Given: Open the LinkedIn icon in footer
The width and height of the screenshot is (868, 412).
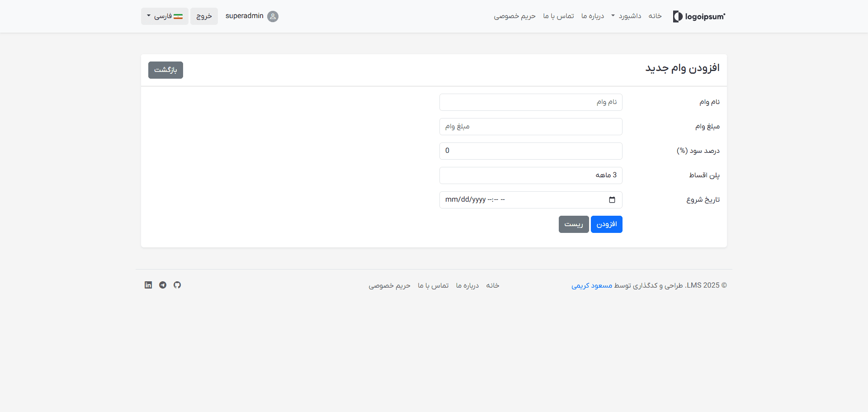Looking at the screenshot, I should click(148, 285).
